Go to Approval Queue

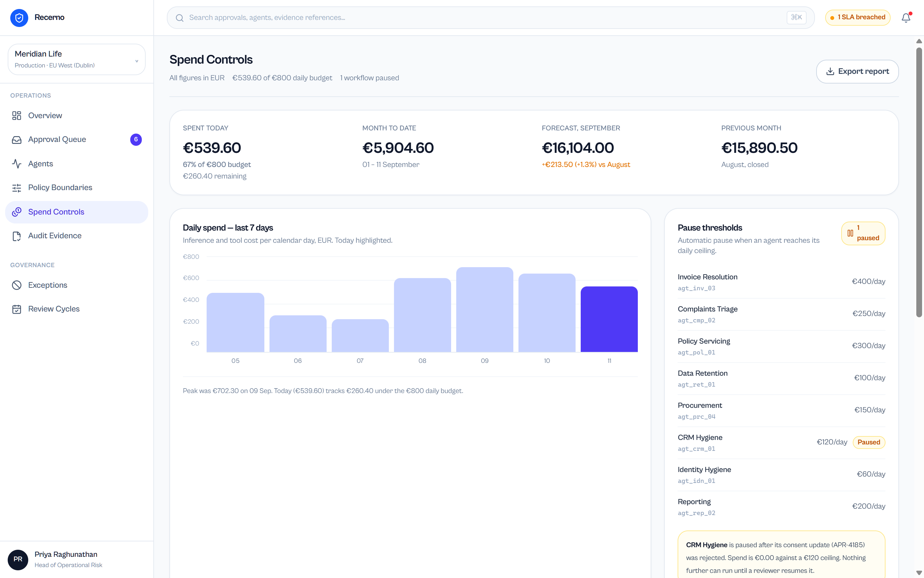click(77, 140)
